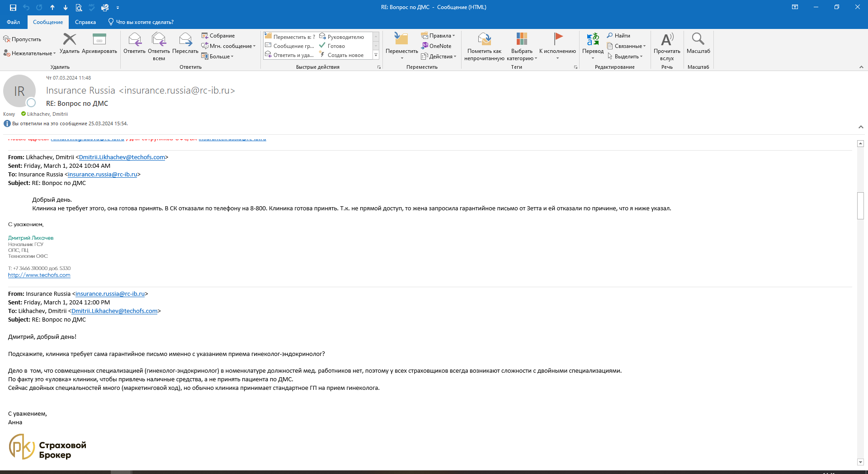The width and height of the screenshot is (868, 474).
Task: Open the Zoom (Масштаб) control
Action: pos(698,43)
